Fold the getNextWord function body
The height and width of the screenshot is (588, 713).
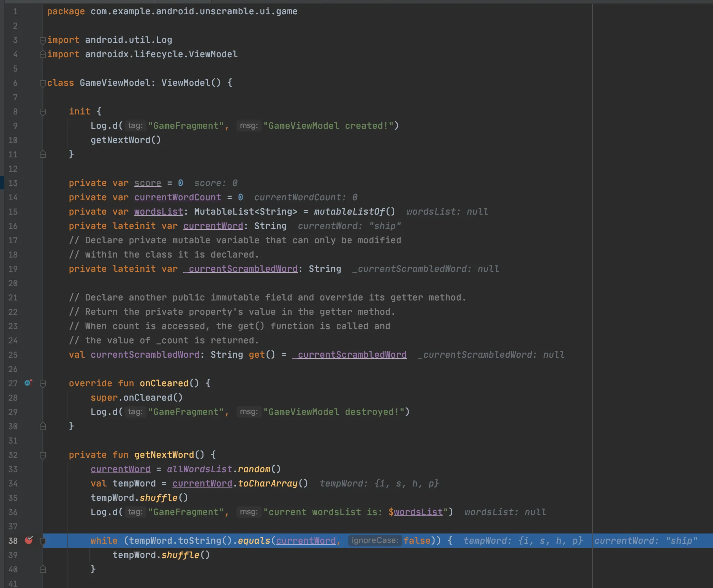click(x=43, y=455)
